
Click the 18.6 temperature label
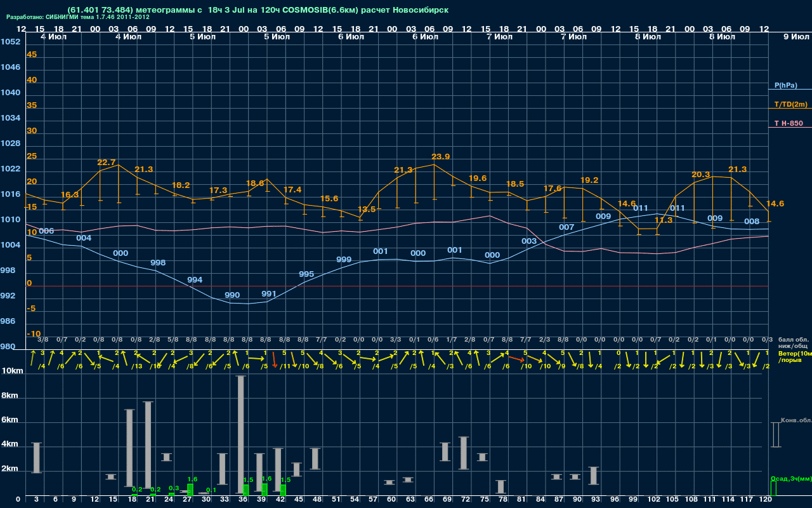point(255,184)
